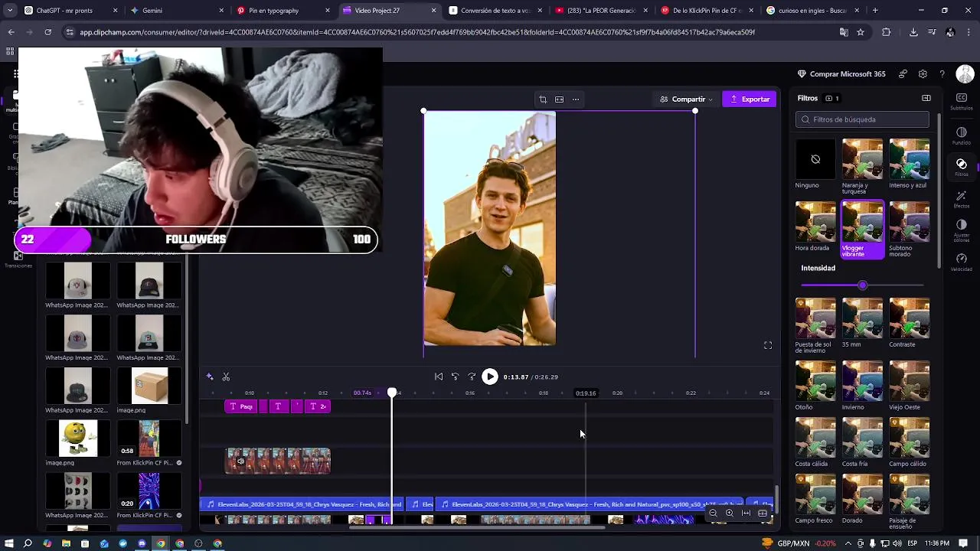Skip to the start of the video
980x551 pixels.
tap(439, 377)
